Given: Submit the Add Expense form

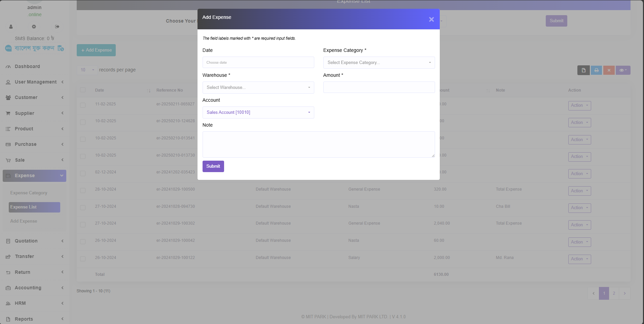Looking at the screenshot, I should tap(213, 166).
